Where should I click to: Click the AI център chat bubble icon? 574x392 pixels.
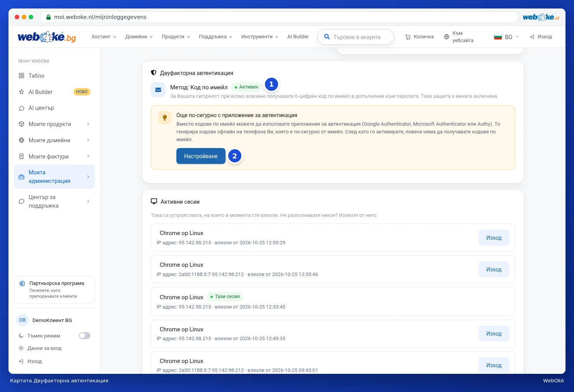21,108
